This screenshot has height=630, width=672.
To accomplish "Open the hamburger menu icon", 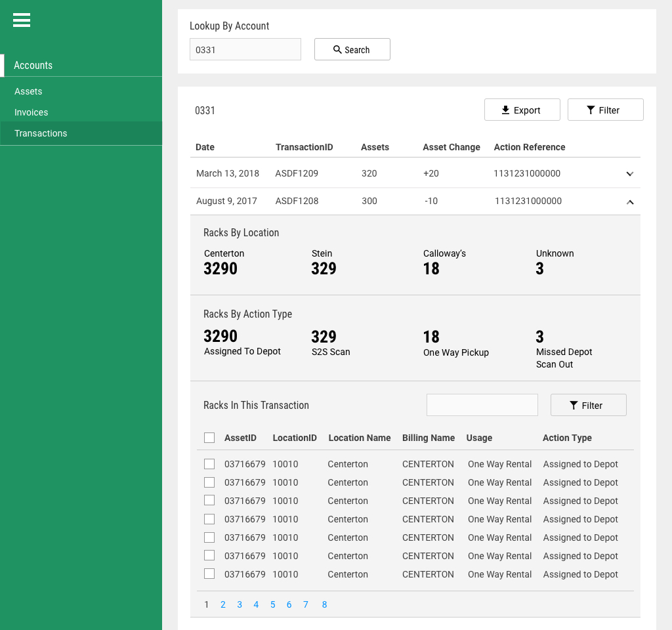I will coord(22,20).
